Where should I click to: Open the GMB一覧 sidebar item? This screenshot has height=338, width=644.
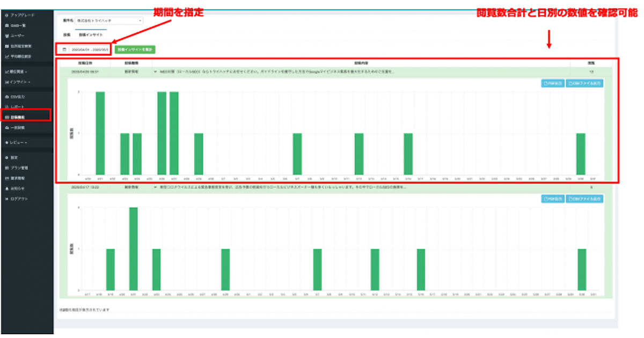click(19, 25)
